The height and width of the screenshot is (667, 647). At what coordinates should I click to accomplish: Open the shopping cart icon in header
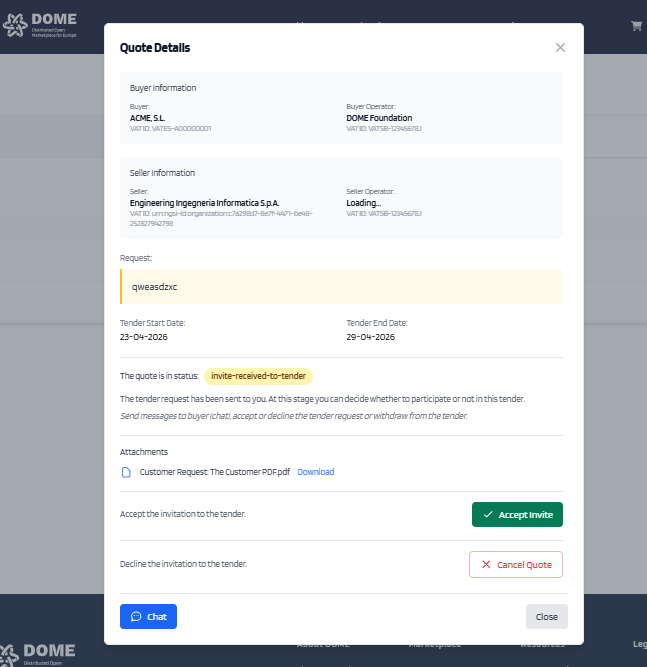point(636,26)
